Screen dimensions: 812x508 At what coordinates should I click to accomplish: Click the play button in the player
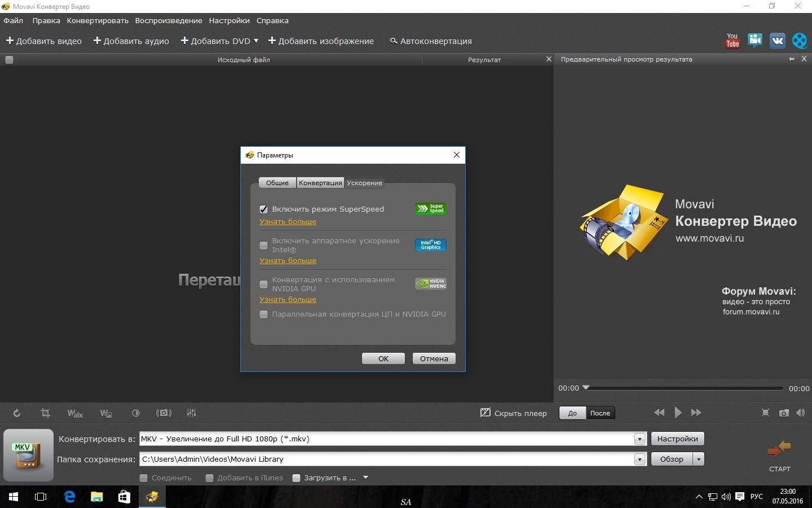tap(678, 413)
